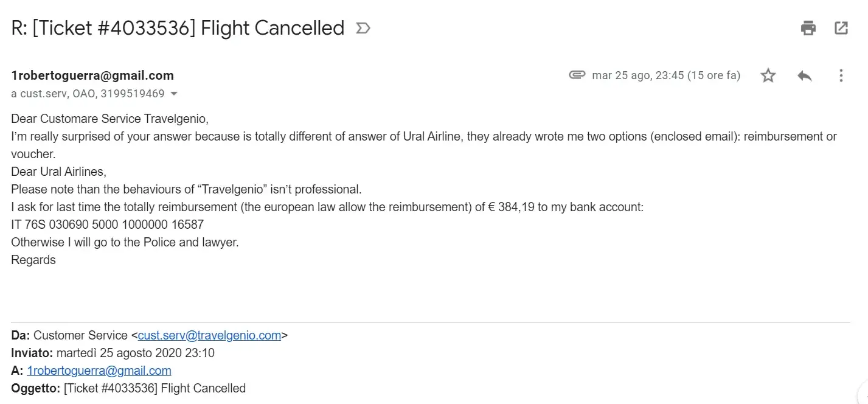Click the 1robertoguerra@gmail.com link after "A:"
868x404 pixels.
click(99, 371)
